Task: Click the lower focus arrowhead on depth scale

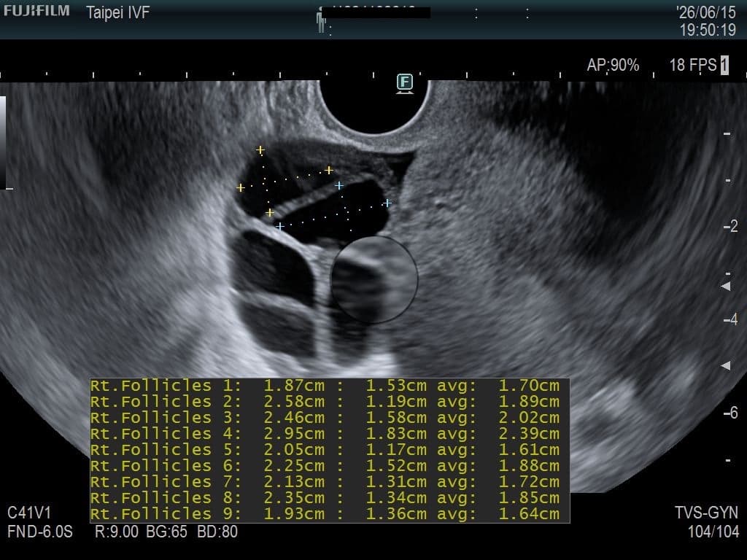Action: [x=726, y=365]
